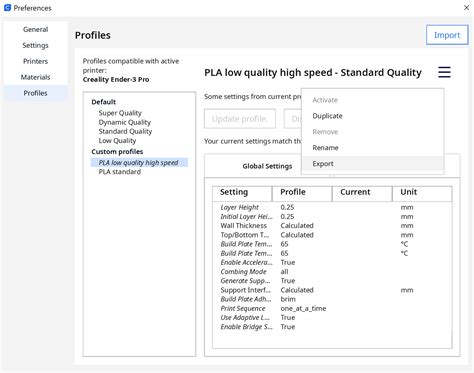Click the Support Interf... setting row
Image resolution: width=474 pixels, height=373 pixels.
[x=332, y=290]
